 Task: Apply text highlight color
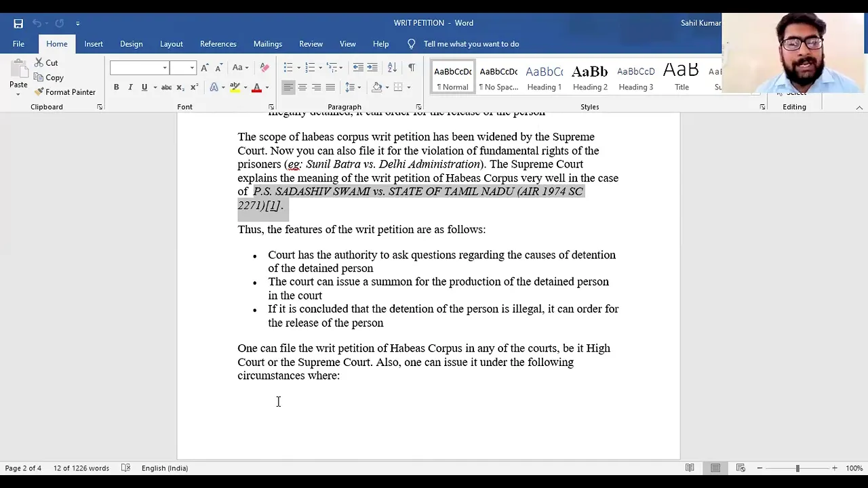coord(235,87)
